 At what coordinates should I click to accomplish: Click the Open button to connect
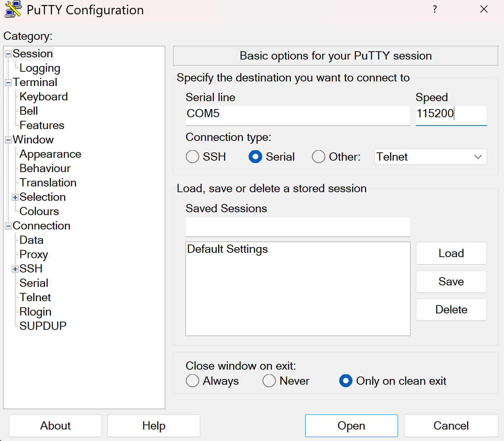[351, 426]
